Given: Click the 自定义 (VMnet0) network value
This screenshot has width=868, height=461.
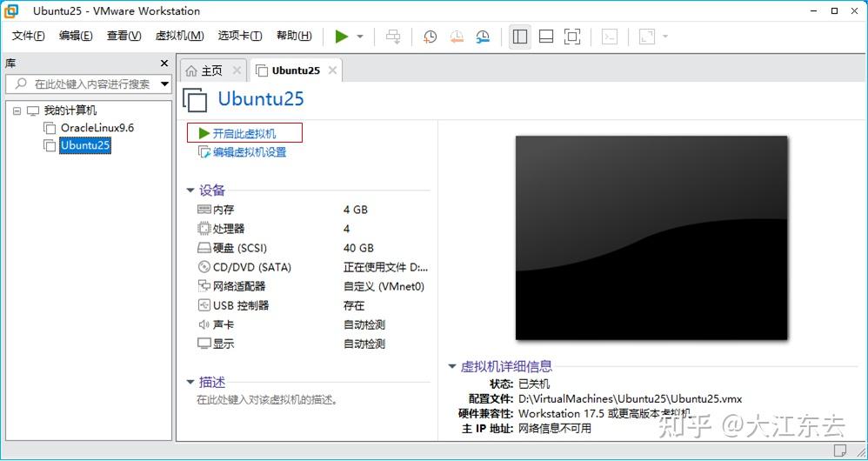Looking at the screenshot, I should coord(384,286).
